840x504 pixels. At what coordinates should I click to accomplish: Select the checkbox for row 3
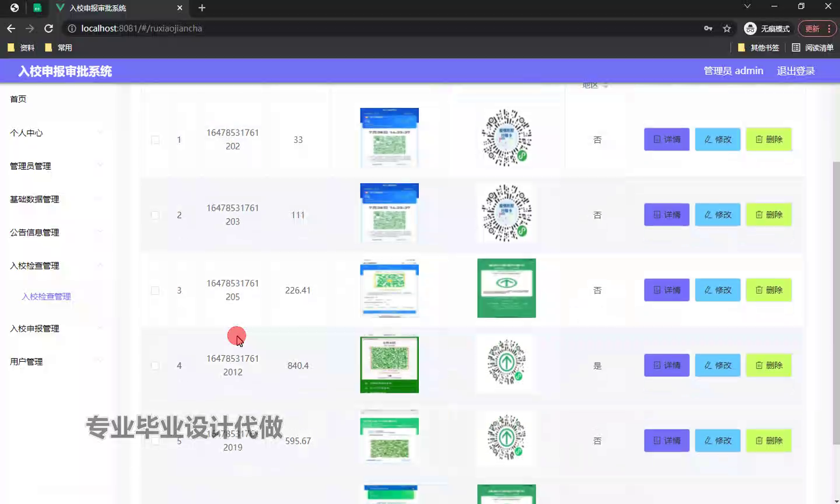155,290
